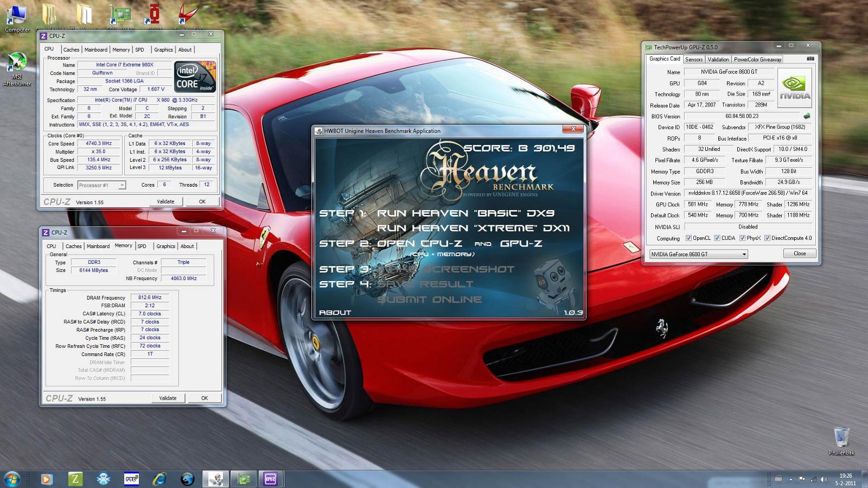Open the FTD taskbar application
Screen dimensions: 868x488
(131, 479)
